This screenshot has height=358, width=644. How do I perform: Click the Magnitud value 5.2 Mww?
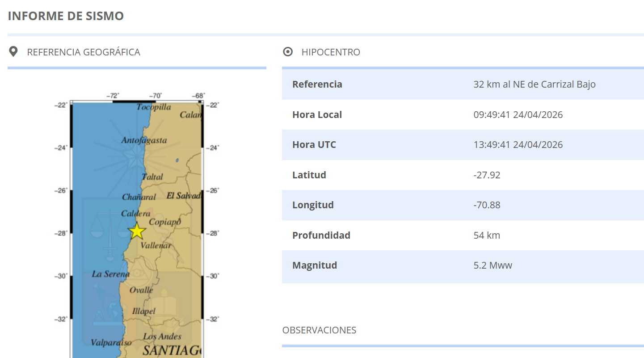[492, 265]
